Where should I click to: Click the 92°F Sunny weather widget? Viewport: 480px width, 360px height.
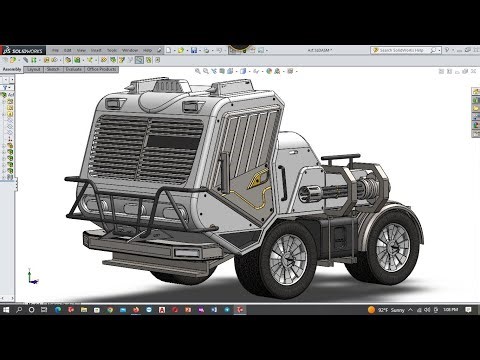point(386,310)
